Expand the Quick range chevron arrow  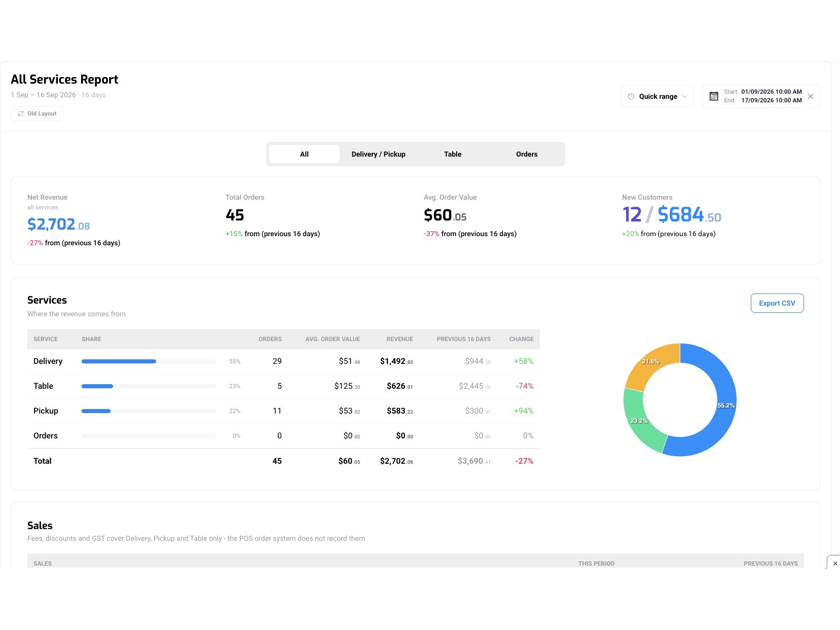pyautogui.click(x=684, y=96)
